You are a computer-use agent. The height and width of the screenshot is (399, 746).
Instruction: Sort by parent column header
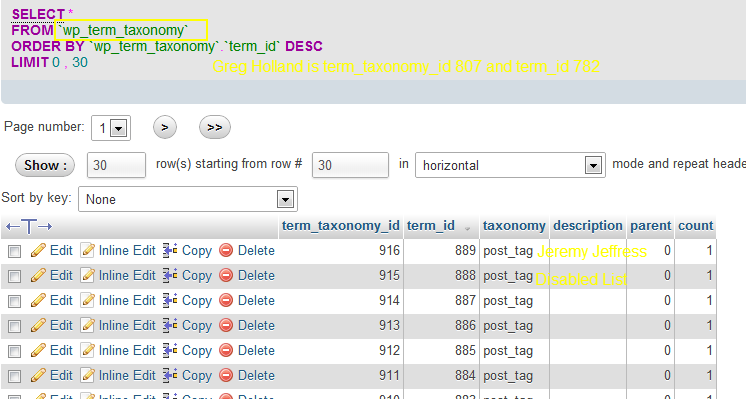click(x=651, y=225)
